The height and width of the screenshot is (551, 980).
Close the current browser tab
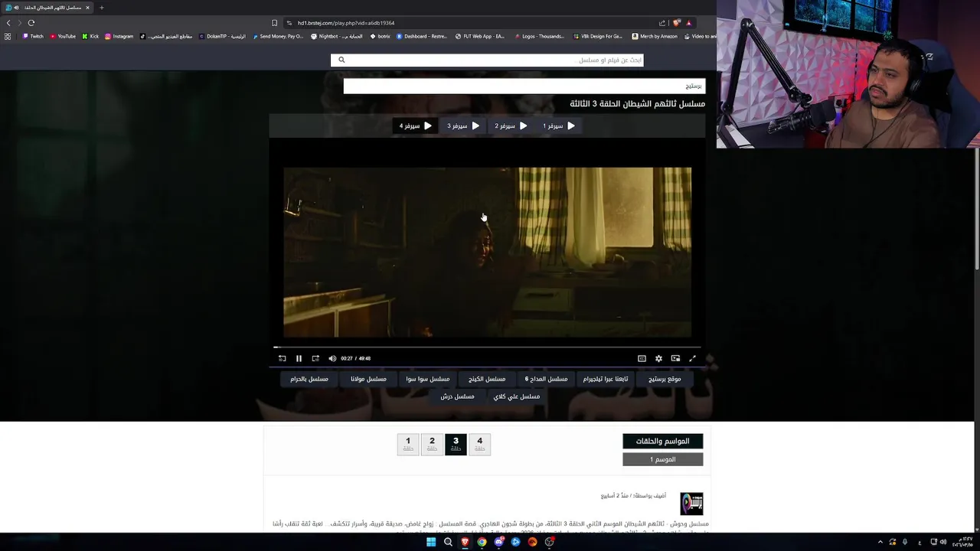pyautogui.click(x=87, y=8)
